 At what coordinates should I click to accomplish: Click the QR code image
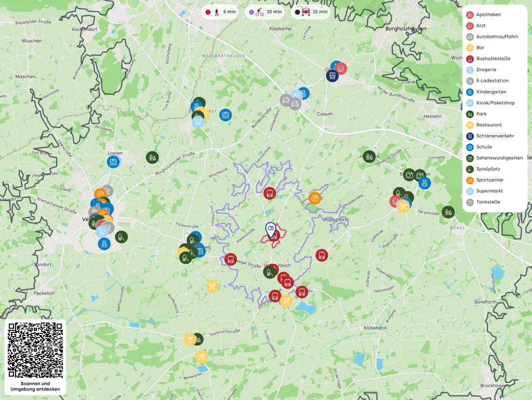point(35,349)
